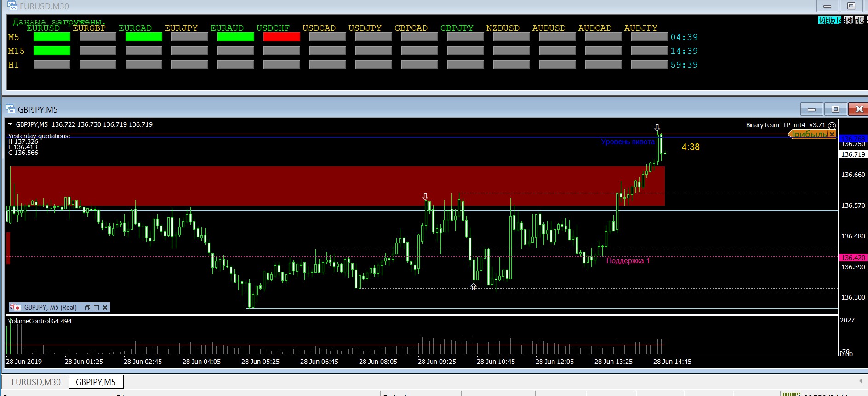Expand the GBPJPY,M5 chart header triangle
This screenshot has width=868, height=396.
(x=11, y=124)
